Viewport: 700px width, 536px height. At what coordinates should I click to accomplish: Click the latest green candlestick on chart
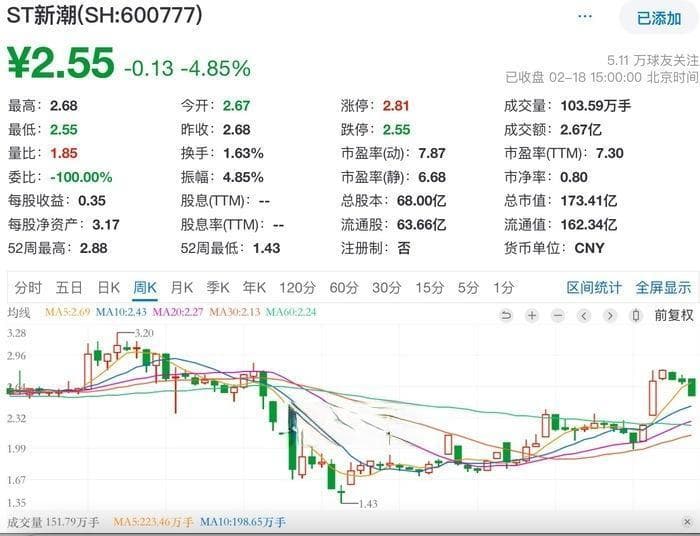[x=692, y=387]
